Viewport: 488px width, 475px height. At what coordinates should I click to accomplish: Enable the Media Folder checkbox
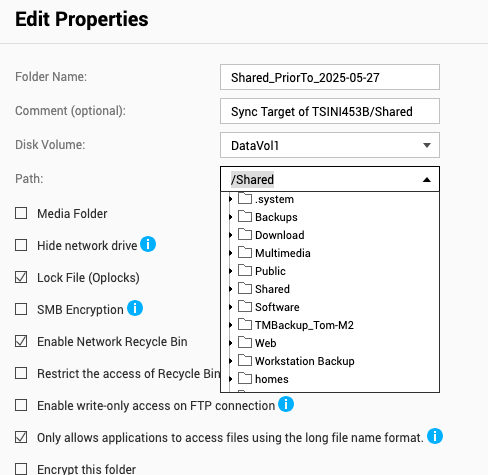pyautogui.click(x=21, y=213)
